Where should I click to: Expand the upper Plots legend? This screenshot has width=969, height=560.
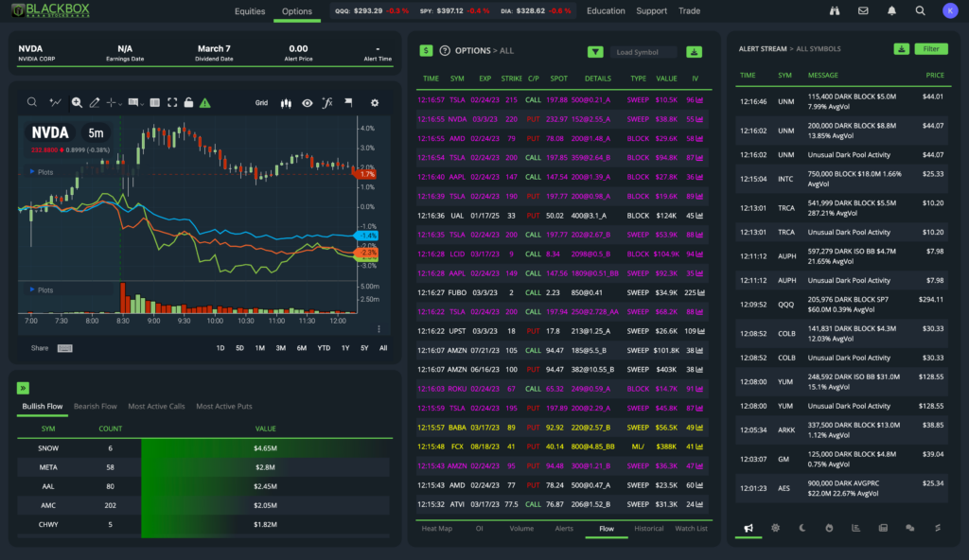pos(42,172)
